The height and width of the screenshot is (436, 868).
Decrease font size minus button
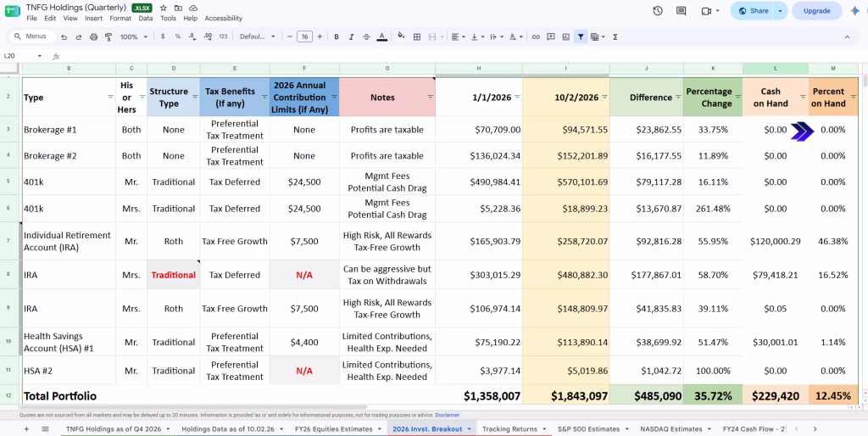point(290,36)
